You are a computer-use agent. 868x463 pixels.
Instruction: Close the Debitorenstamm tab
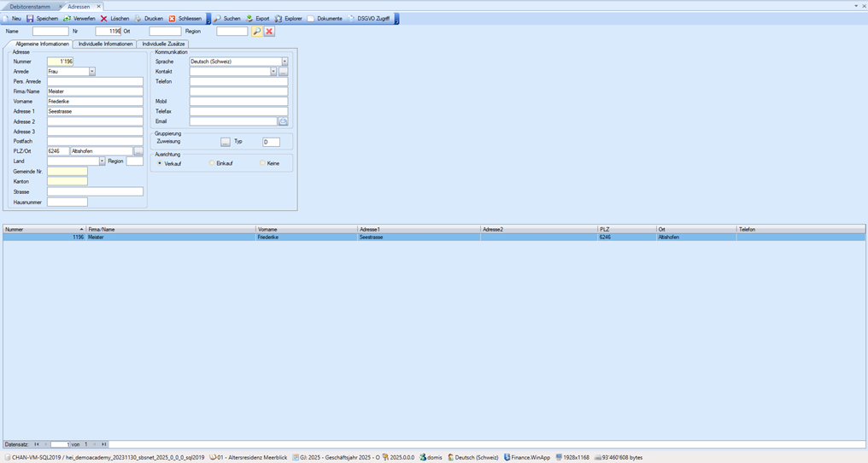point(61,6)
